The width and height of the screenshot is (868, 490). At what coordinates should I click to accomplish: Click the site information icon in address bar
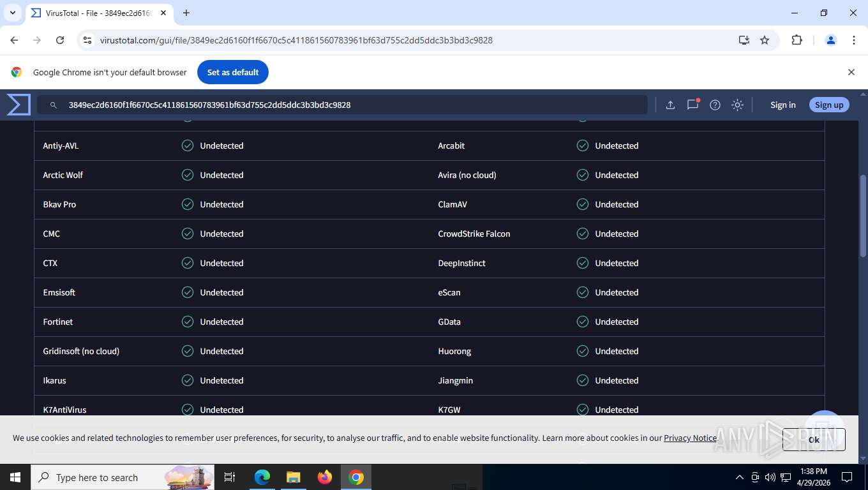click(x=87, y=40)
